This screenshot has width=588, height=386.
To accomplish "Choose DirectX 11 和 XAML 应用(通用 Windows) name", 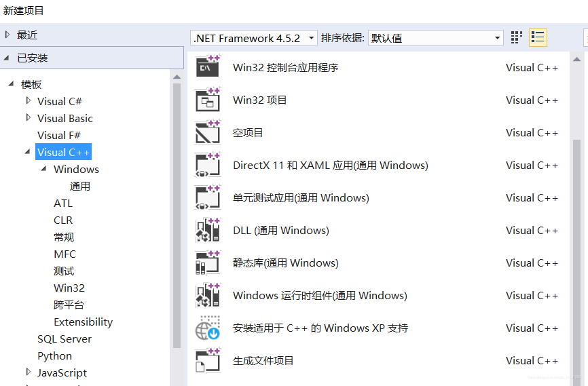I will click(x=331, y=166).
